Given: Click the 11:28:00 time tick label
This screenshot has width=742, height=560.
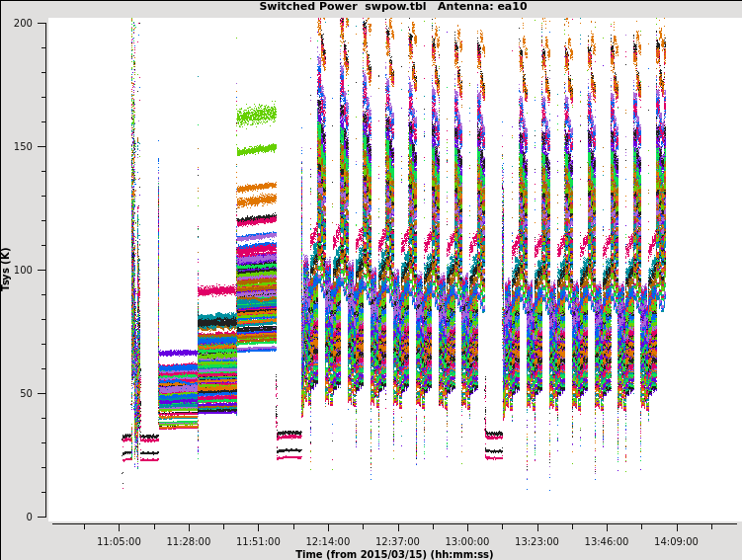Looking at the screenshot, I should coord(189,541).
